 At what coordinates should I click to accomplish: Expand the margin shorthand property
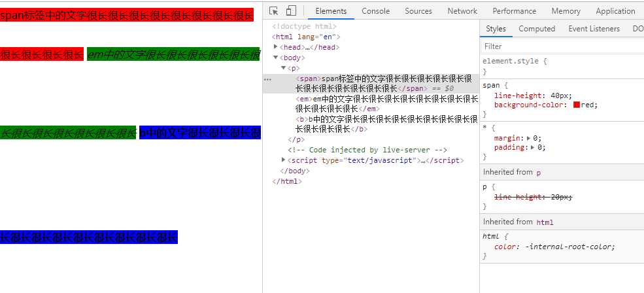pos(528,138)
